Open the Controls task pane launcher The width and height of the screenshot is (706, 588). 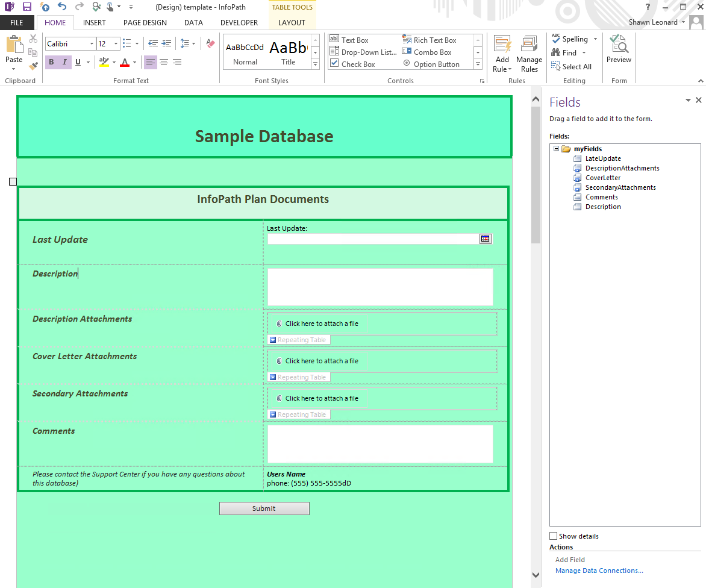point(483,81)
